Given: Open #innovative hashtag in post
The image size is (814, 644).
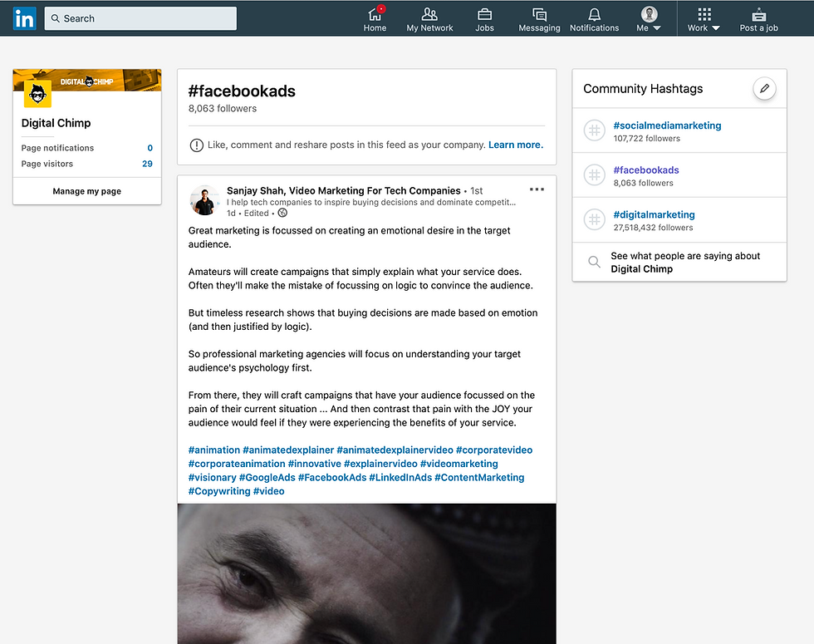Looking at the screenshot, I should tap(315, 464).
